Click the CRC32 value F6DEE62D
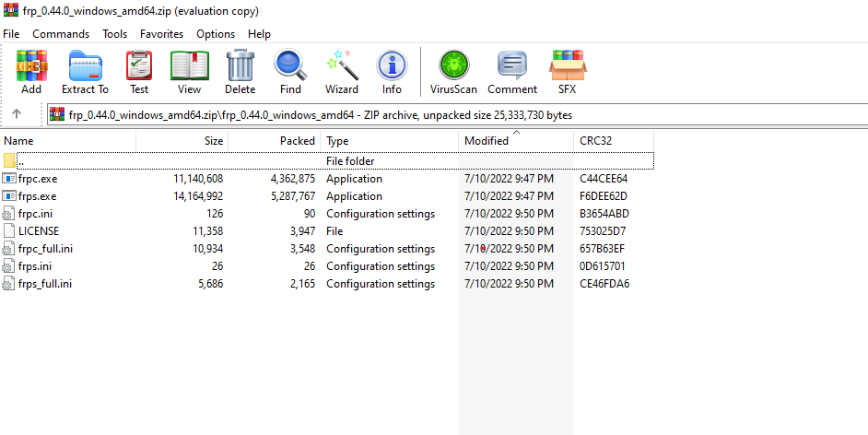Screen dimensions: 868x435 (x=604, y=196)
